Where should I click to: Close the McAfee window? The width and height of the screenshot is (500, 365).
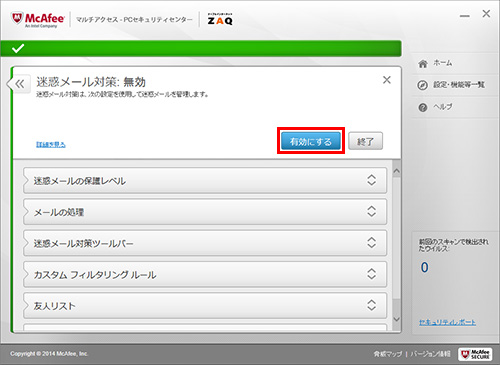pos(486,14)
